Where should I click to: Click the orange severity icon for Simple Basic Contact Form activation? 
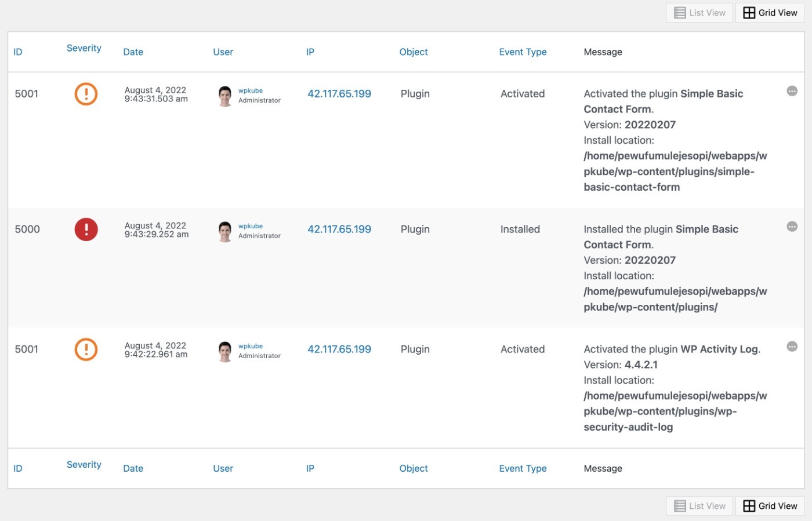pos(86,94)
